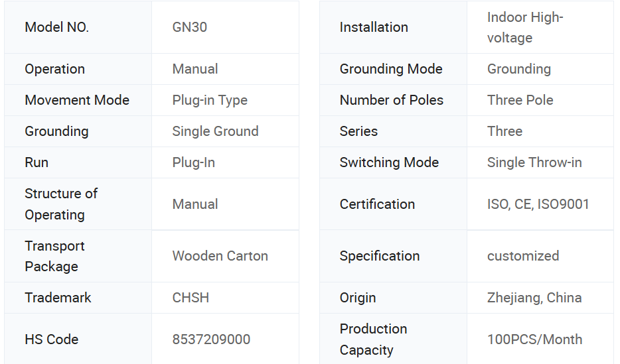Click the HS Code 8537209000 value
Screen dimensions: 620x364
point(211,339)
